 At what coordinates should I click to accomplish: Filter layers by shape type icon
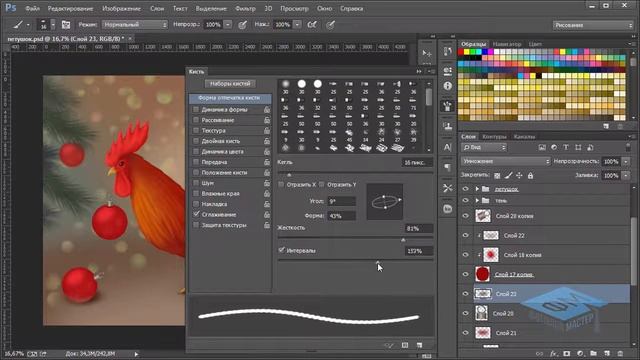(578, 147)
